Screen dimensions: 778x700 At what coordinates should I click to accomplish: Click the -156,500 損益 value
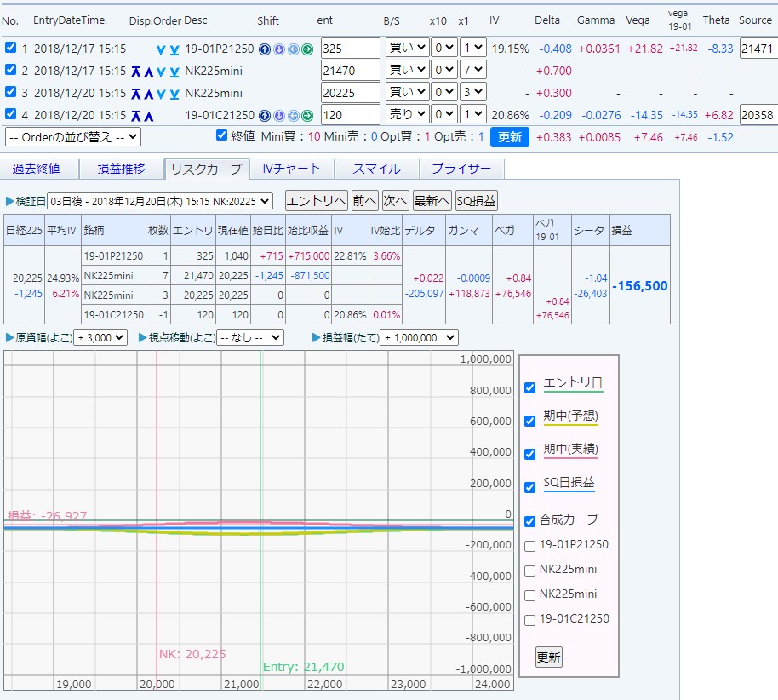(x=640, y=286)
